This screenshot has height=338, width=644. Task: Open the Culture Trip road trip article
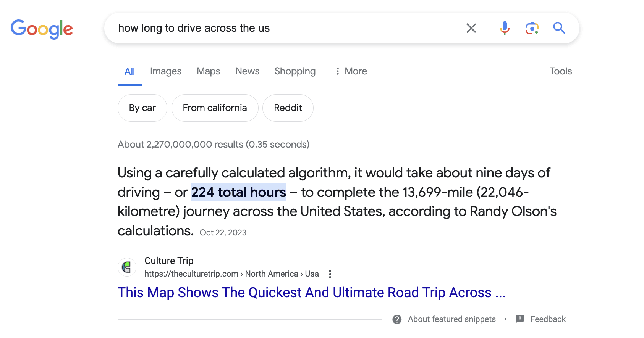pyautogui.click(x=311, y=293)
